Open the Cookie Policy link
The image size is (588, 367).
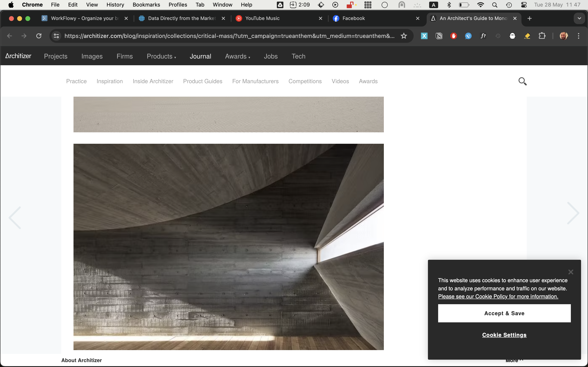click(498, 296)
